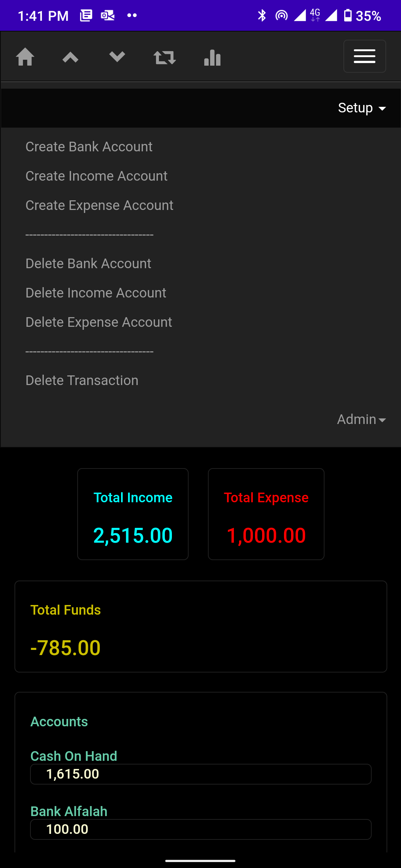Tap the up chevron income icon
The width and height of the screenshot is (401, 868).
(x=70, y=57)
